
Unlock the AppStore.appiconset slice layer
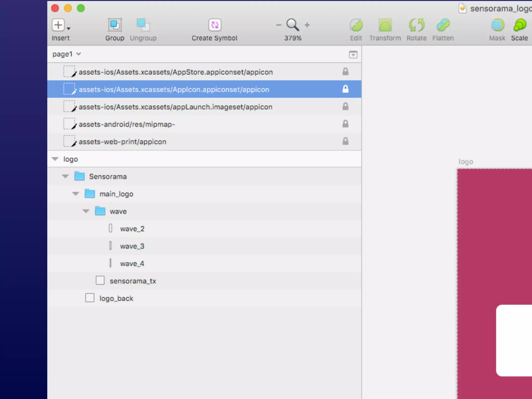(345, 72)
